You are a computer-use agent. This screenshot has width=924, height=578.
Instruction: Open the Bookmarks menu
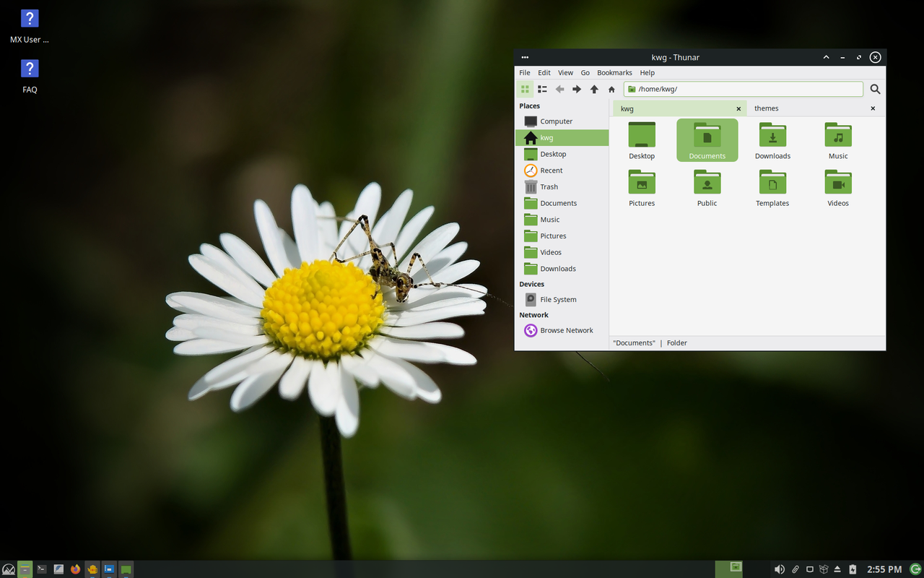click(x=614, y=72)
